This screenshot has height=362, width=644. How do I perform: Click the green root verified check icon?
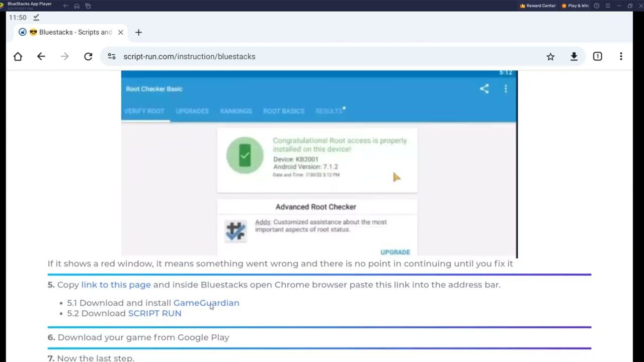[245, 156]
